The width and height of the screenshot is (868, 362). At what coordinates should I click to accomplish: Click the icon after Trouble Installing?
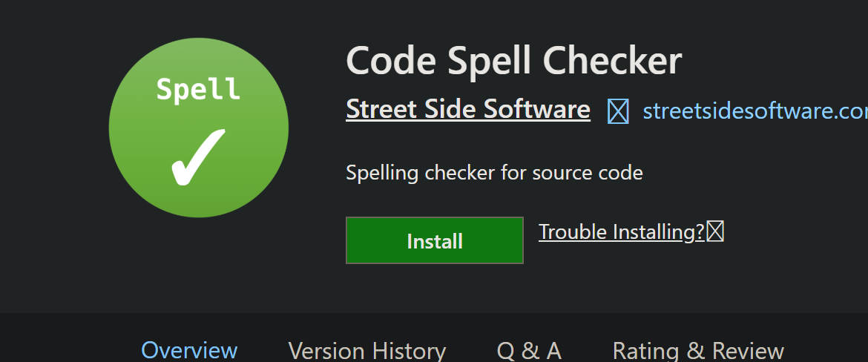pyautogui.click(x=715, y=232)
